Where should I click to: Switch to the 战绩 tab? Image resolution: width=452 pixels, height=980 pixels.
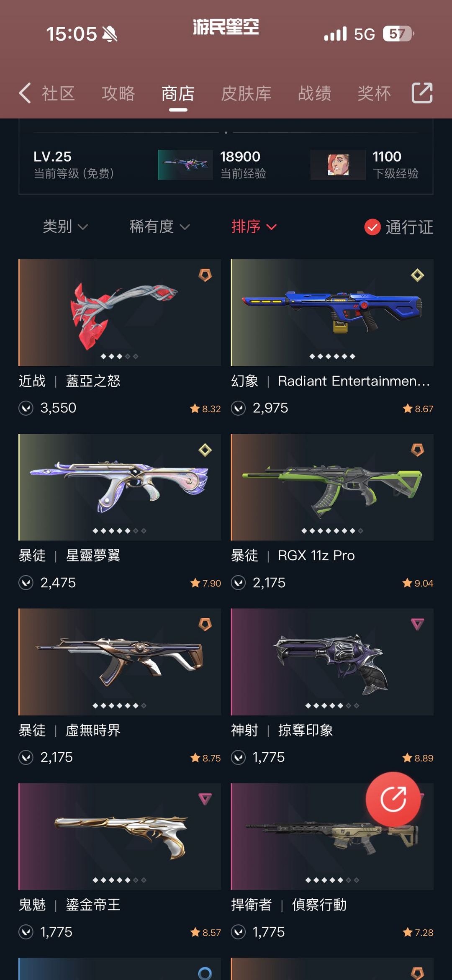tap(315, 93)
